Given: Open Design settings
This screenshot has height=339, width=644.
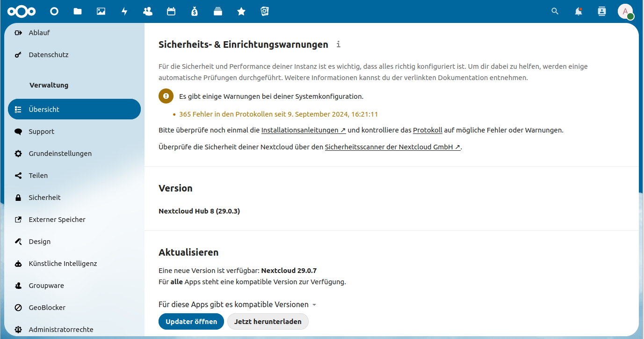Looking at the screenshot, I should click(x=74, y=242).
